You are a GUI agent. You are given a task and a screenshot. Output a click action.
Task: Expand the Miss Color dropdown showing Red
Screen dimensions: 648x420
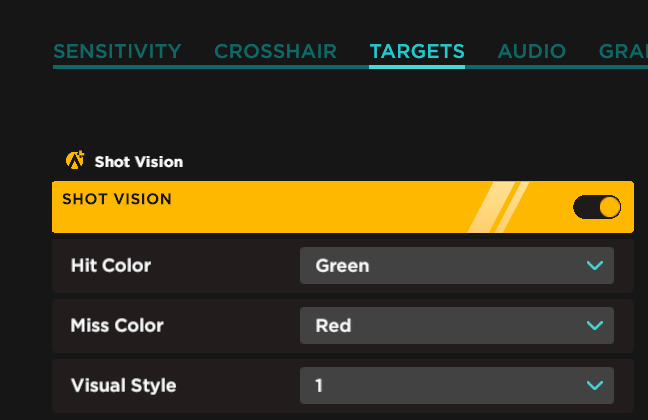[456, 326]
